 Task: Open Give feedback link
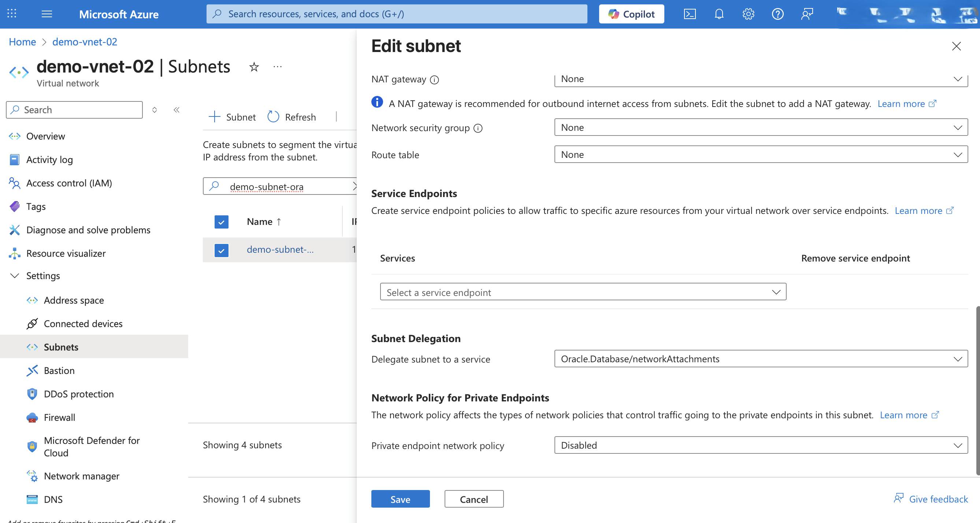(931, 499)
